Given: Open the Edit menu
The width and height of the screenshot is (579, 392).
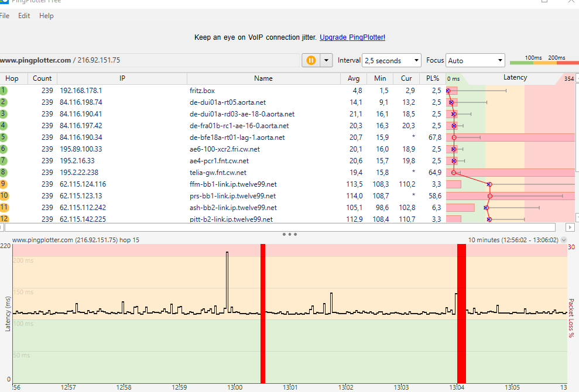Looking at the screenshot, I should [24, 16].
